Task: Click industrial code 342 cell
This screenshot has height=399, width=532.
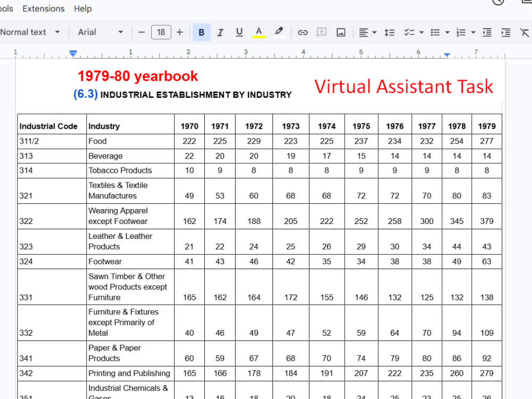Action: (x=52, y=373)
